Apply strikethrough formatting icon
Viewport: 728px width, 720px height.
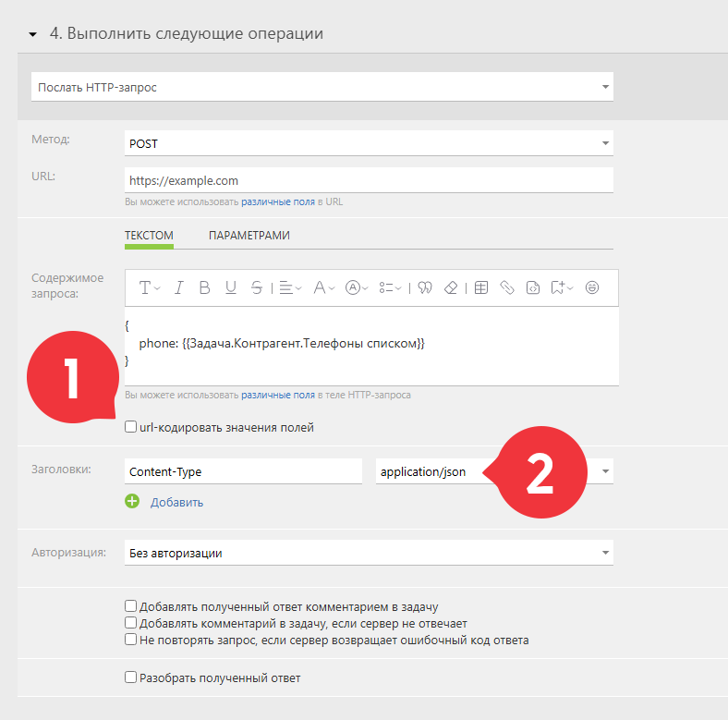[257, 287]
